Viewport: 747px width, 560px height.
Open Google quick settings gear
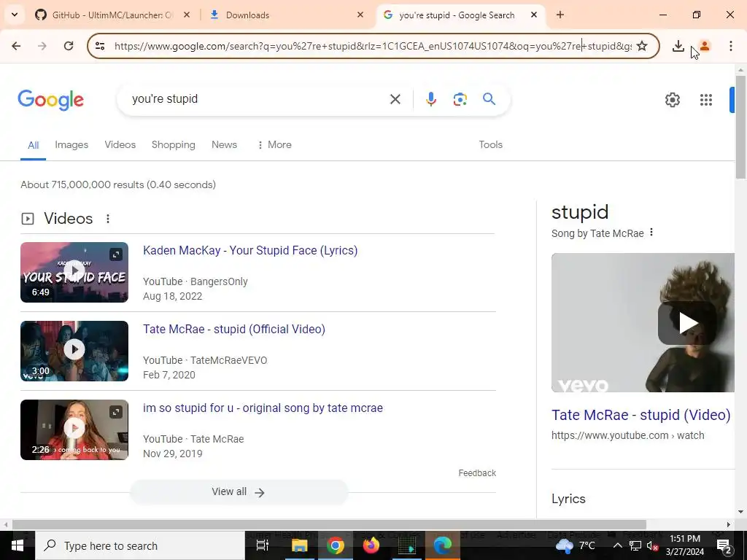(672, 100)
